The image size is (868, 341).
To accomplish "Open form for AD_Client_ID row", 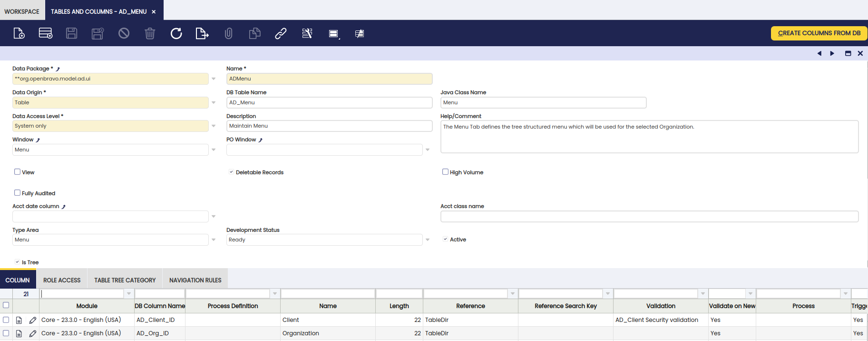I will click(19, 320).
